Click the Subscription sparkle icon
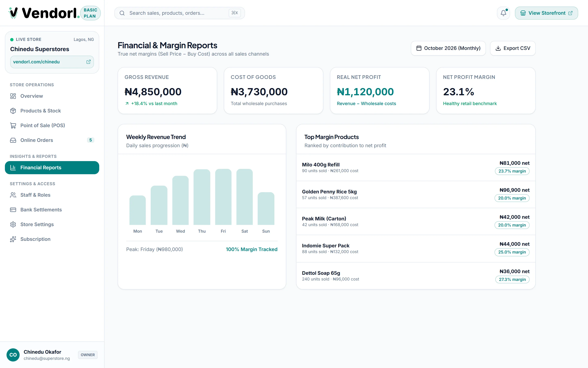The width and height of the screenshot is (588, 368). (13, 239)
